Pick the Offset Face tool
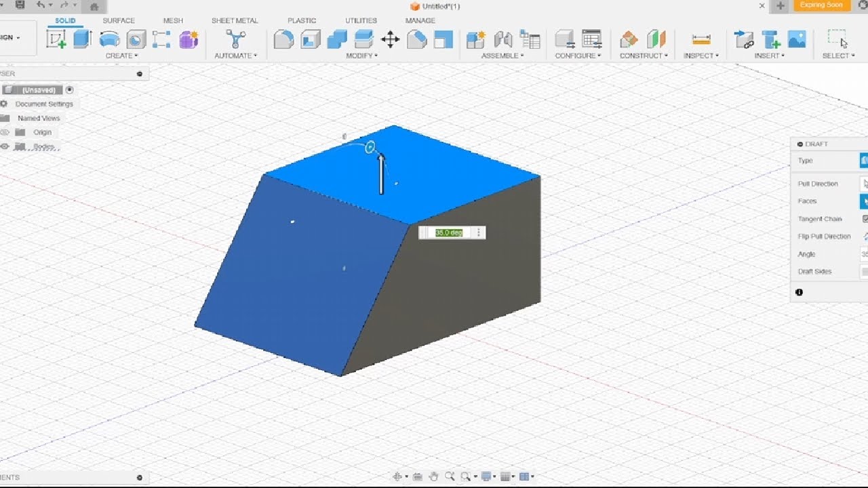868x488 pixels. coord(363,39)
